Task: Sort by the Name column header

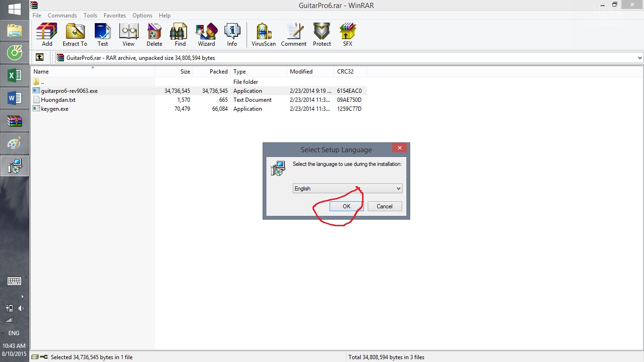Action: [93, 72]
